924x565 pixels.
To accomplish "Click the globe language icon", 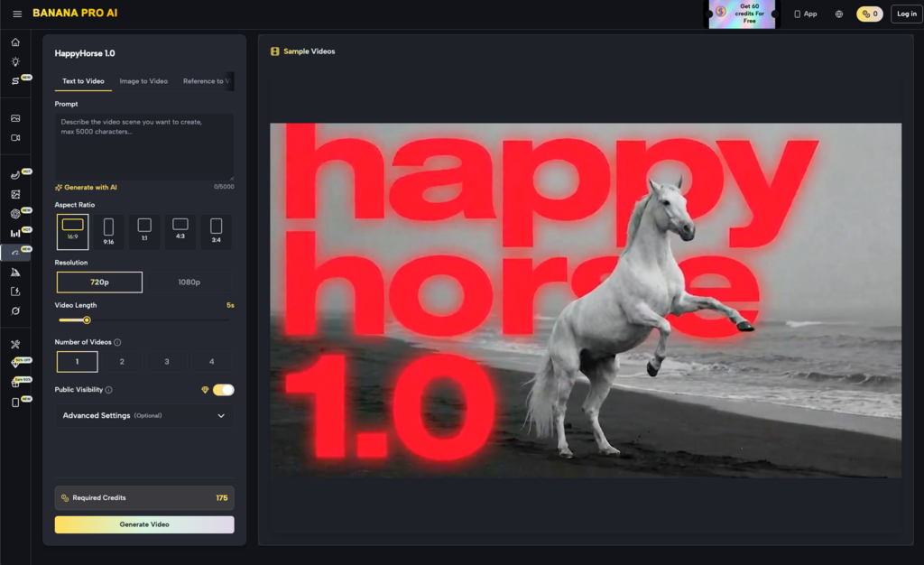I will click(839, 14).
